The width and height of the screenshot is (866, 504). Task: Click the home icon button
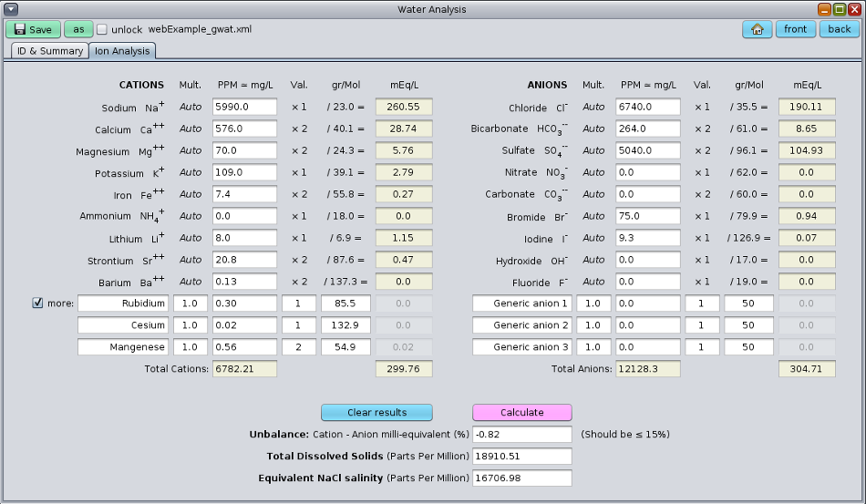[x=757, y=29]
